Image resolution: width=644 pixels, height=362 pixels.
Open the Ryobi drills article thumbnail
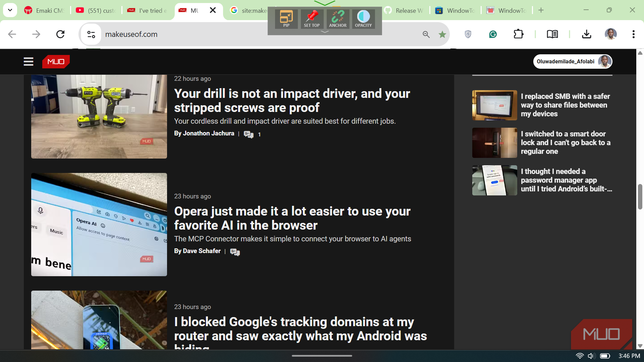pyautogui.click(x=99, y=116)
